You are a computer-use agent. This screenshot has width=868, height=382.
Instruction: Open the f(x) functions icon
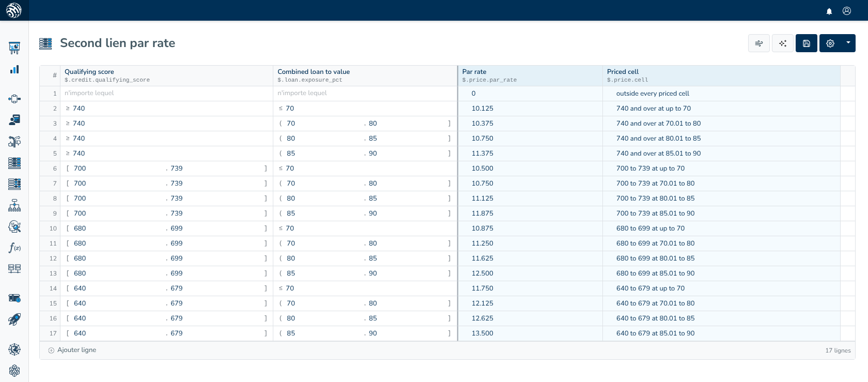14,248
